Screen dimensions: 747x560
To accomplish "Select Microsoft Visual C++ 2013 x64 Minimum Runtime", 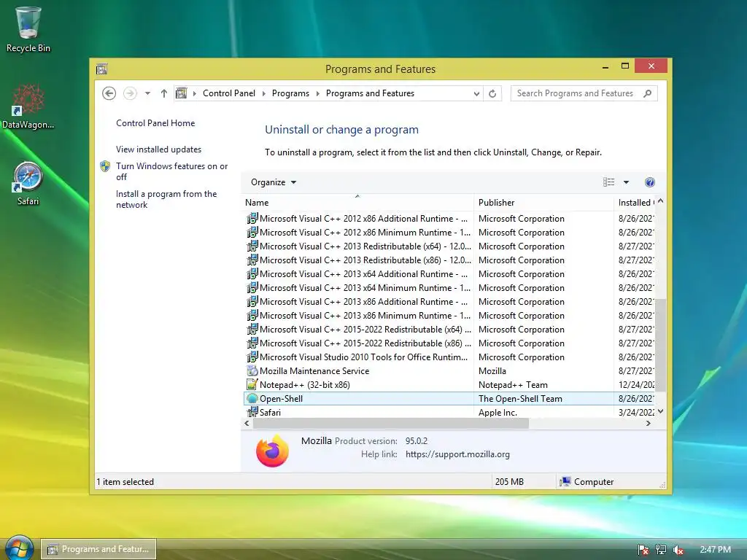I will [x=449, y=288].
